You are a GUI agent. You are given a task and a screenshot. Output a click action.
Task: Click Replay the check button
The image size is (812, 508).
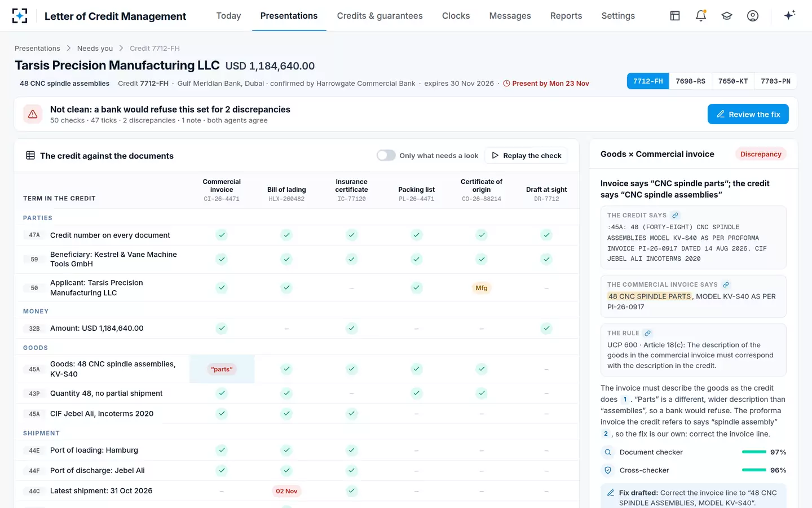526,155
